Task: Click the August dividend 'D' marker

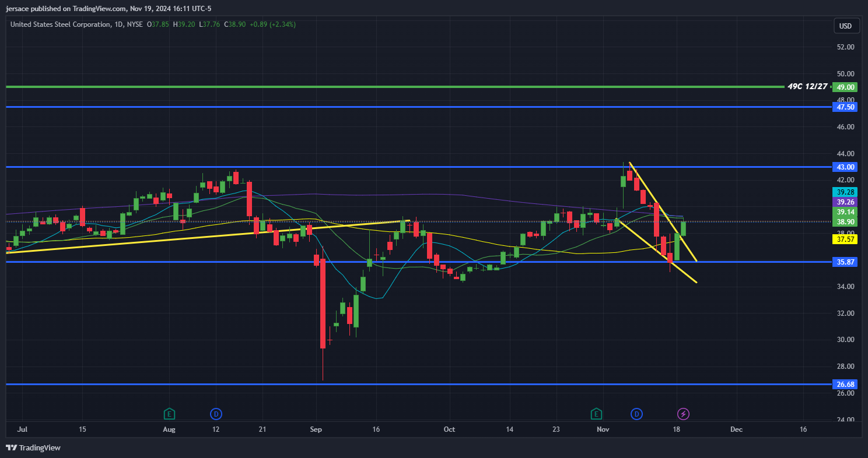Action: tap(216, 414)
